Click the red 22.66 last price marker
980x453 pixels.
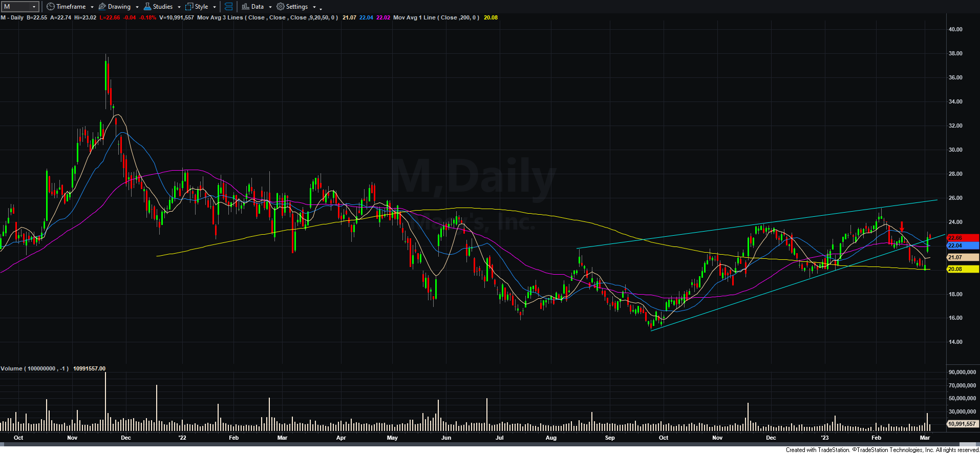[x=962, y=238]
